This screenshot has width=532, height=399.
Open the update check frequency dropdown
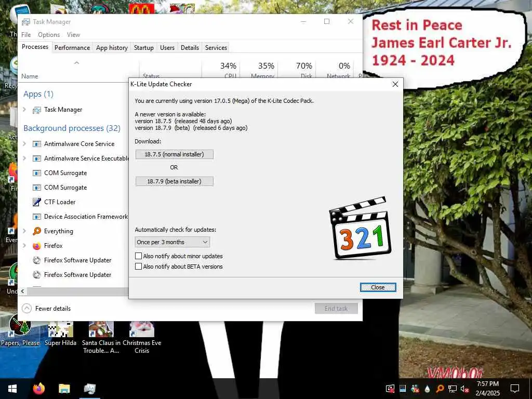(x=172, y=242)
